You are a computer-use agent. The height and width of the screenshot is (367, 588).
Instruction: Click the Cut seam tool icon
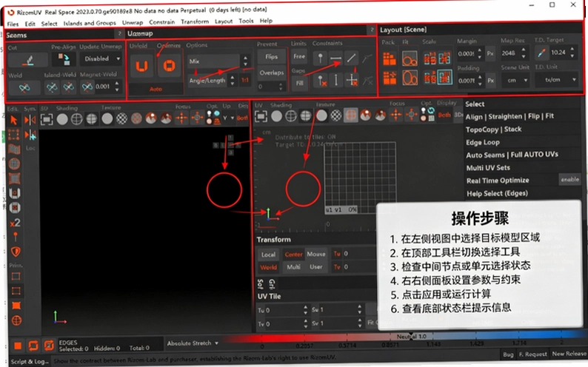tap(27, 59)
